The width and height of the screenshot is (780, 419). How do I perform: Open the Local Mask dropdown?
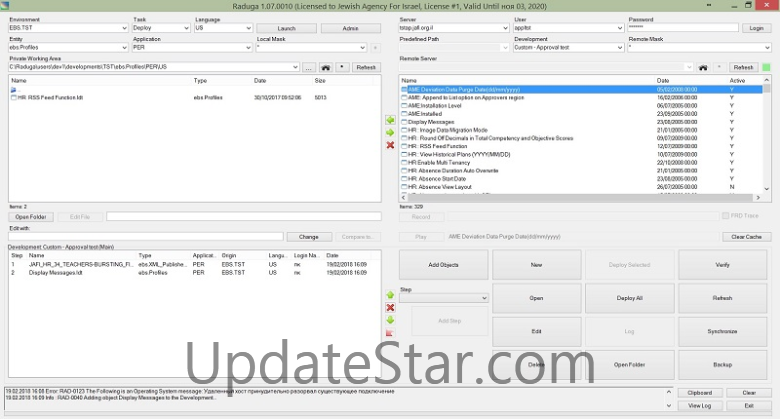point(312,47)
